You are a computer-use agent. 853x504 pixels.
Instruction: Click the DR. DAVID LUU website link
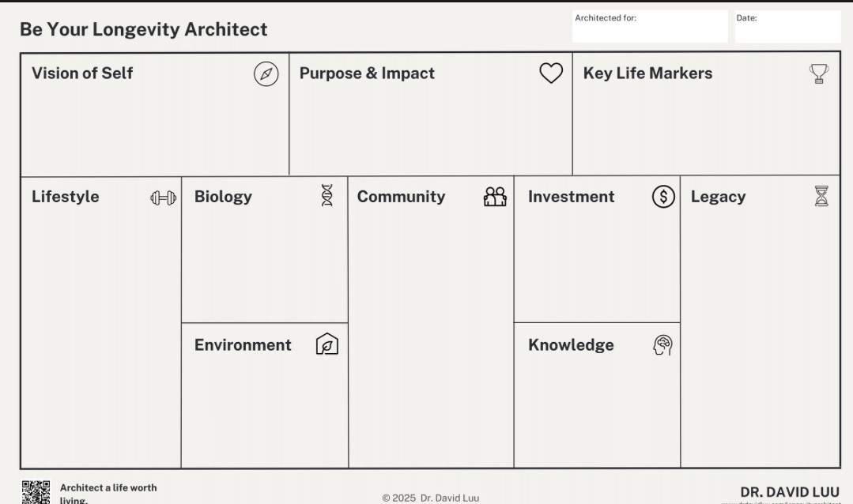click(781, 501)
